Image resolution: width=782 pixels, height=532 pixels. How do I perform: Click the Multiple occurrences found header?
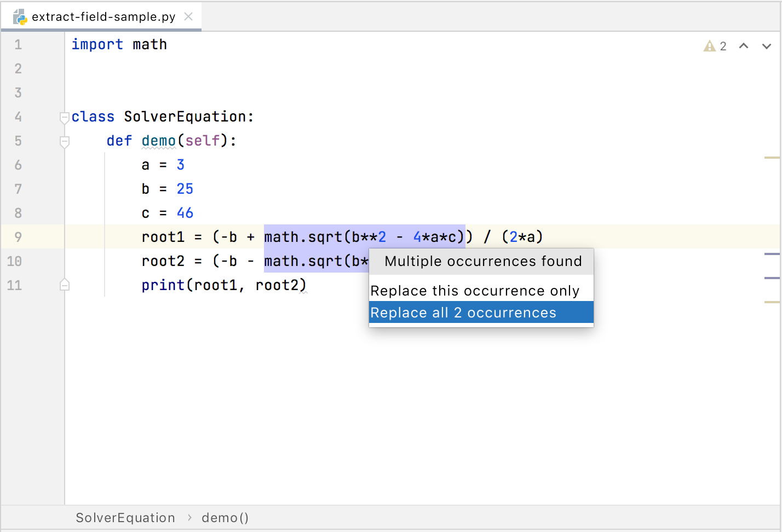click(x=484, y=261)
